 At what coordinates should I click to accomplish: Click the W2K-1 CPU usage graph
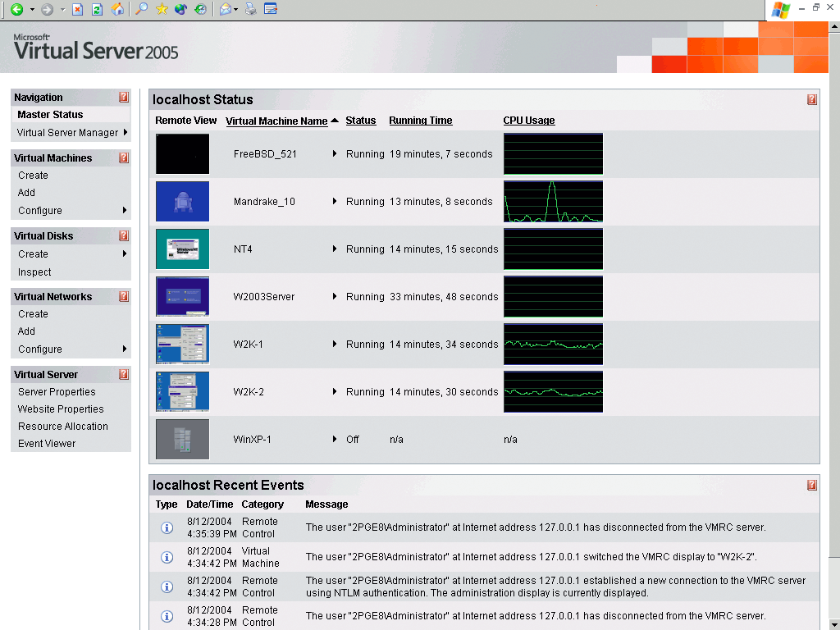[x=553, y=344]
